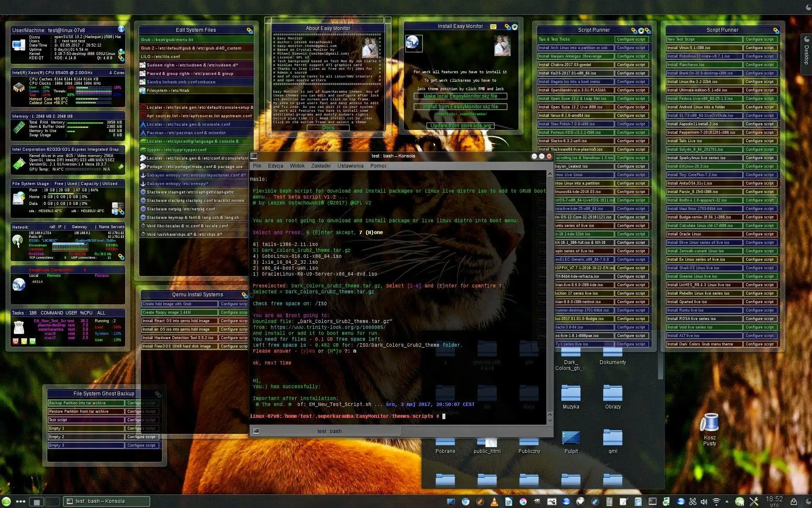Click info icon in User/Machine widget
This screenshot has width=812, height=508.
point(121,29)
